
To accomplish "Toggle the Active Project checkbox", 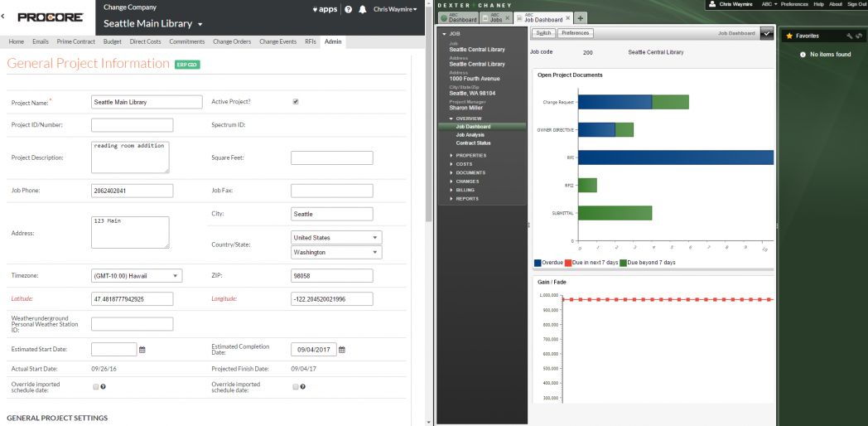I will pos(296,102).
